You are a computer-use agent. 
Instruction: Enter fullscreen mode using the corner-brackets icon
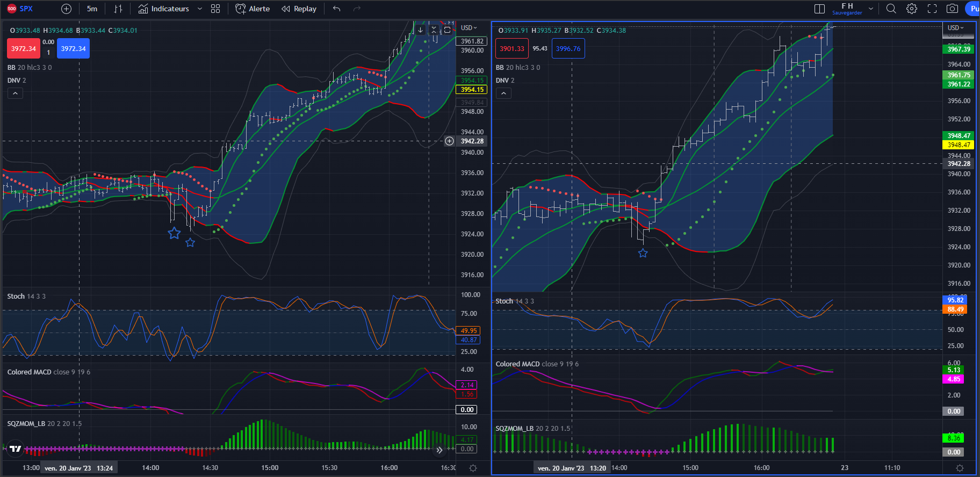click(932, 9)
